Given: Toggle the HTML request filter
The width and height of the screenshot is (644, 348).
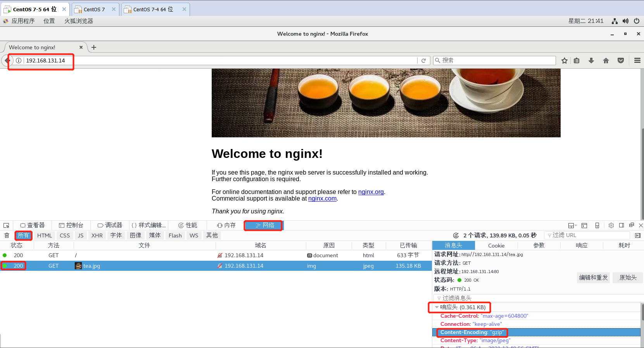Looking at the screenshot, I should [x=45, y=235].
